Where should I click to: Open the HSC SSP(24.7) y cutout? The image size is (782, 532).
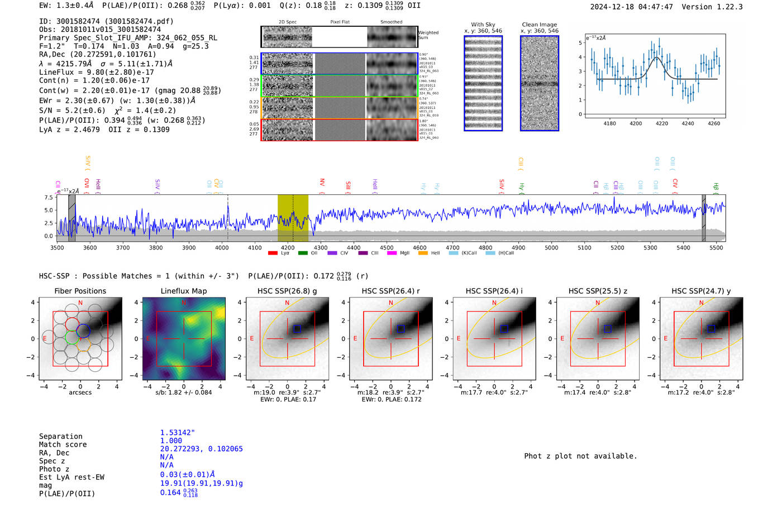click(x=702, y=339)
